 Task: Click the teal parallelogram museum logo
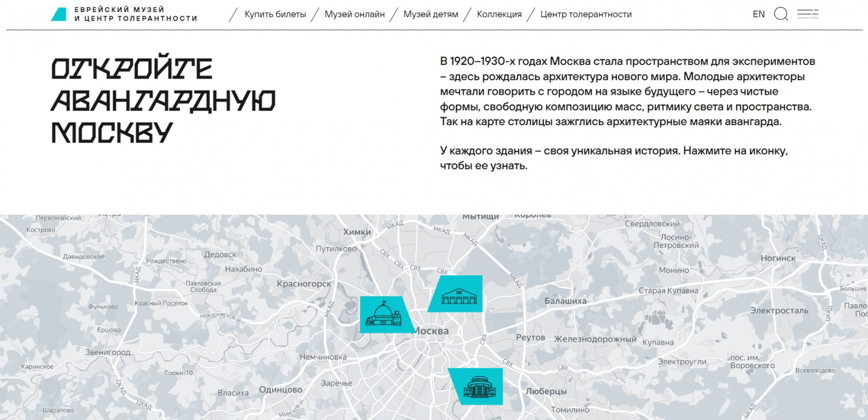click(x=59, y=14)
